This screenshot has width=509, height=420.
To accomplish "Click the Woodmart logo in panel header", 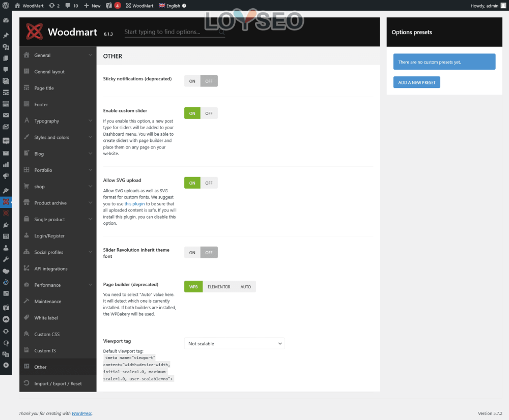I will coord(34,32).
